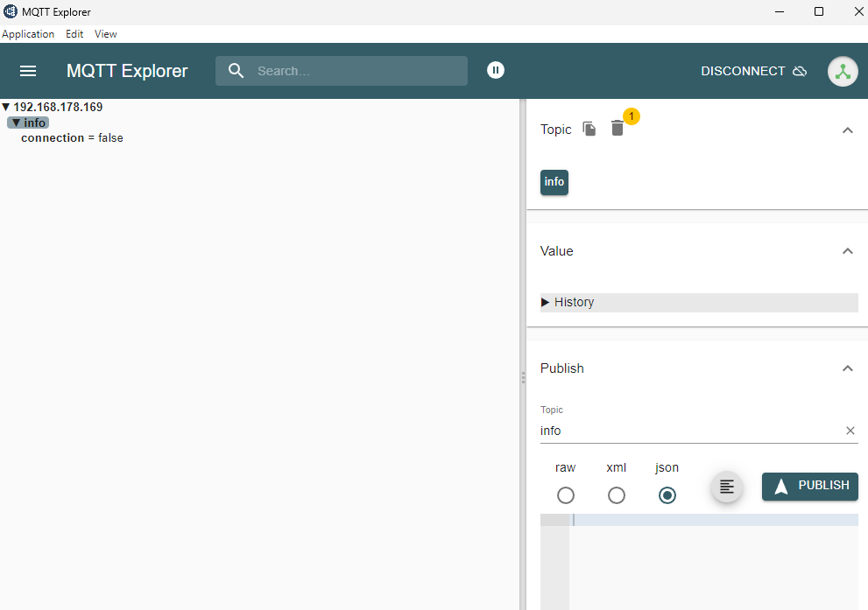Click the MQTT Explorer app icon in title bar
This screenshot has width=868, height=610.
pyautogui.click(x=11, y=11)
